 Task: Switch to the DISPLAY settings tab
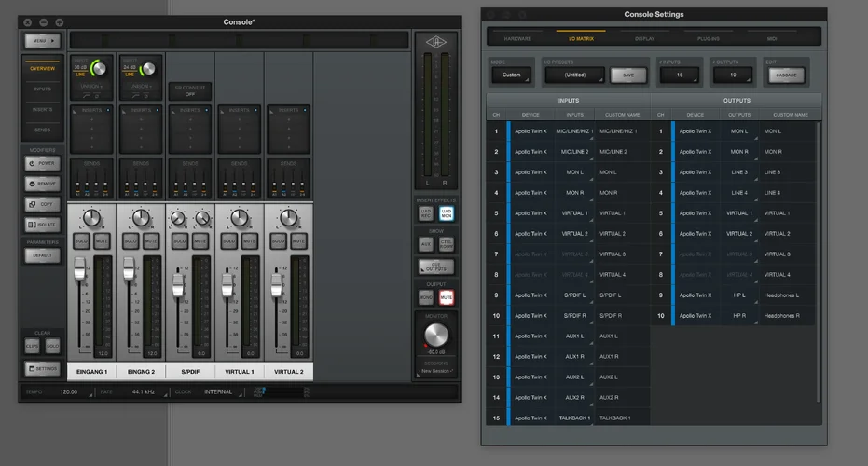pyautogui.click(x=644, y=39)
